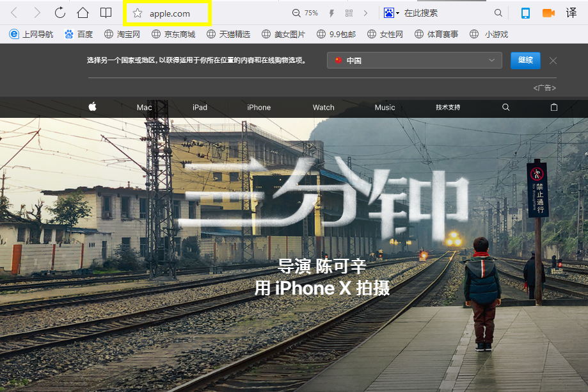Open the iPhone menu item

coord(258,107)
